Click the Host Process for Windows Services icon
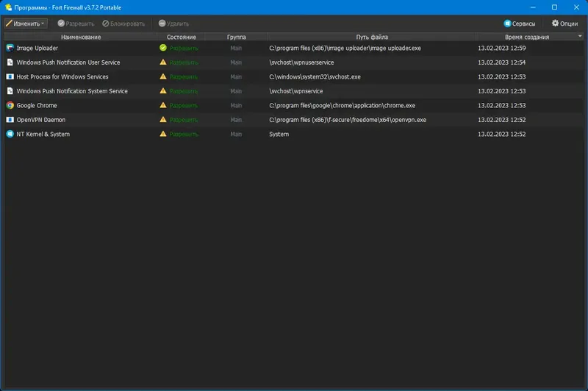Screen dimensions: 588x391 [10, 76]
